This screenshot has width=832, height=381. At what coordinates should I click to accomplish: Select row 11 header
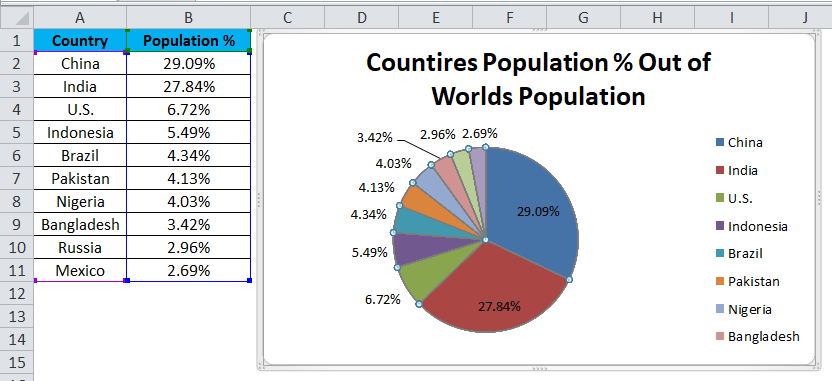pyautogui.click(x=17, y=271)
